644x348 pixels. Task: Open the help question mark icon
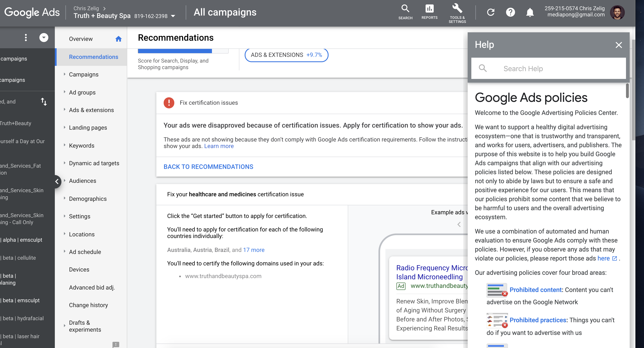tap(510, 12)
